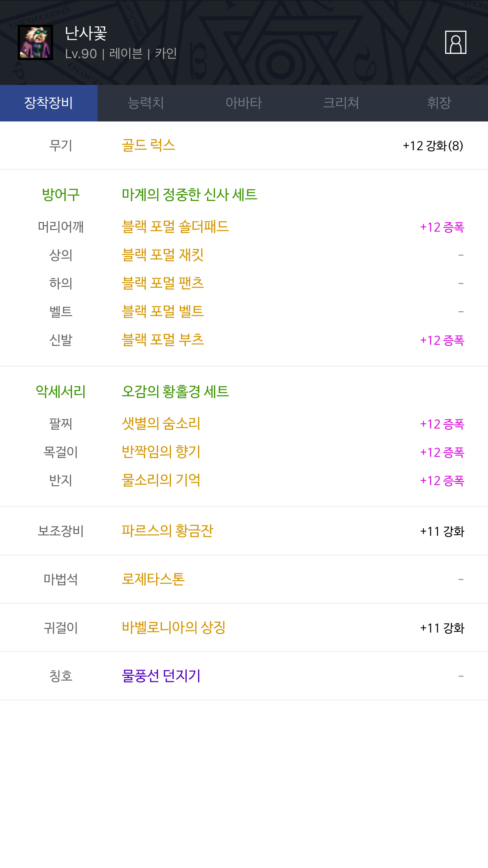View earring 바벨로니아의 상징
Viewport: 488px width, 868px height.
point(174,628)
